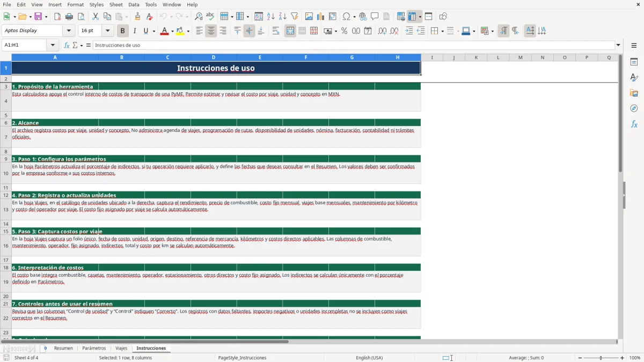Click the PageStyle_Instrucciones status bar entry
The height and width of the screenshot is (362, 644).
tap(242, 358)
